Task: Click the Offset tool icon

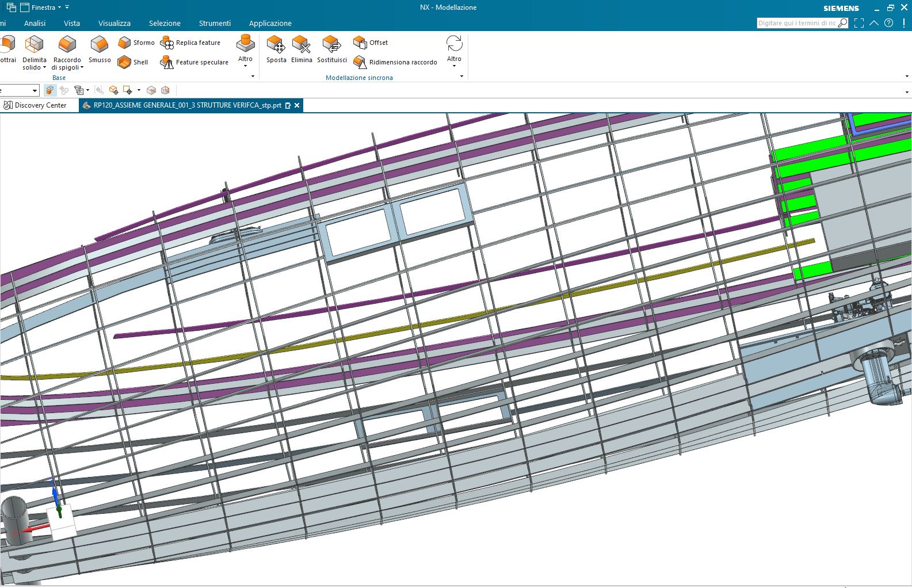Action: click(x=360, y=43)
